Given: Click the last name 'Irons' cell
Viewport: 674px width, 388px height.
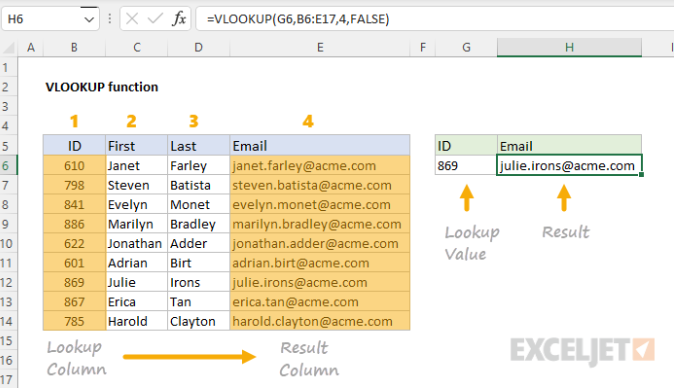Looking at the screenshot, I should [x=199, y=282].
